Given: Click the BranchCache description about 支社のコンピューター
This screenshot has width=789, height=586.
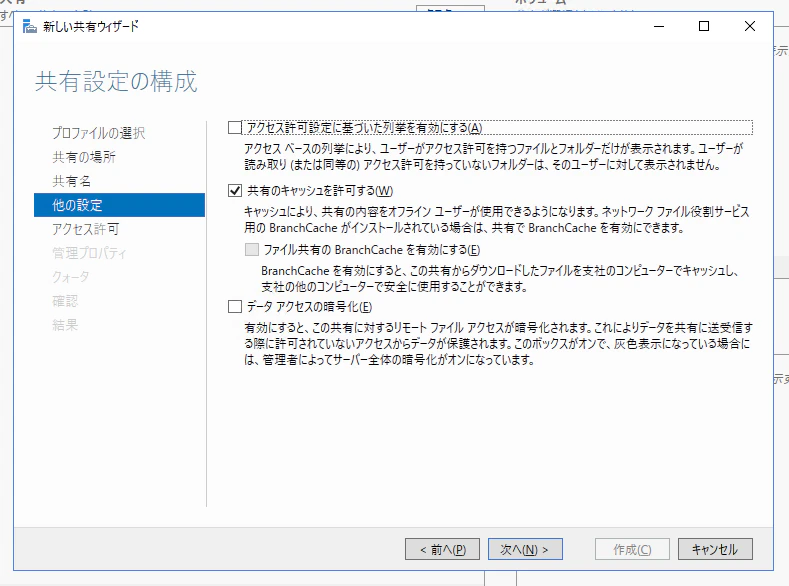Looking at the screenshot, I should [500, 279].
